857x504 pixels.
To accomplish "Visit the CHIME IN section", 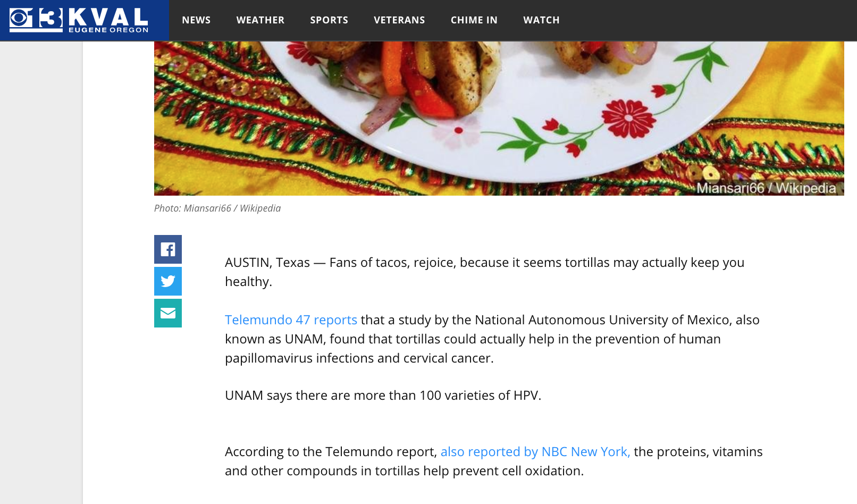I will pos(474,20).
